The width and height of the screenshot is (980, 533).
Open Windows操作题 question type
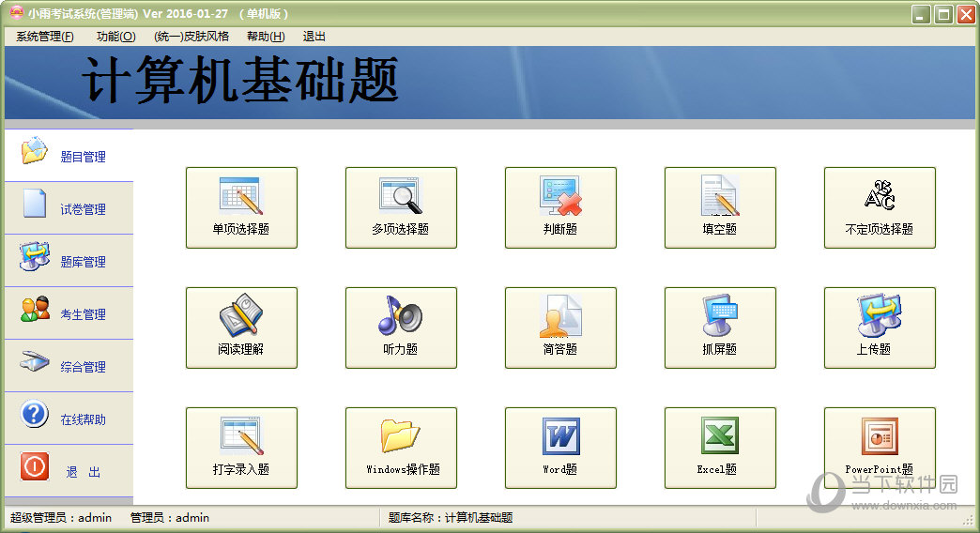401,448
